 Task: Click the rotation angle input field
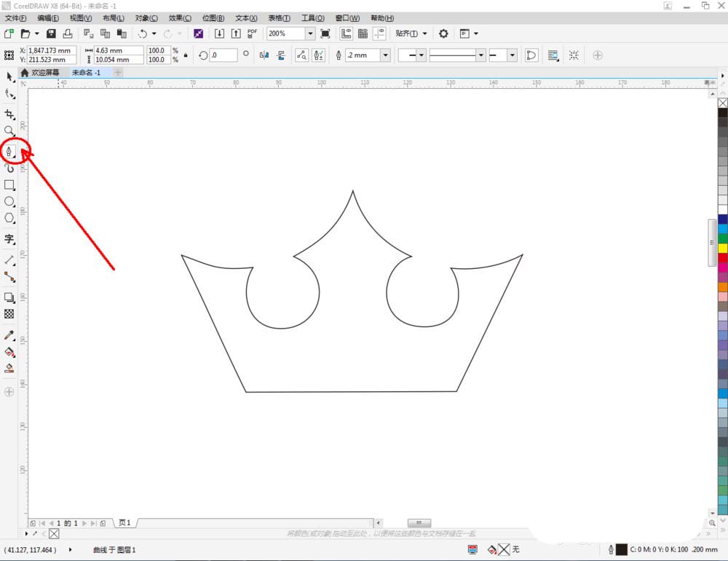tap(223, 55)
